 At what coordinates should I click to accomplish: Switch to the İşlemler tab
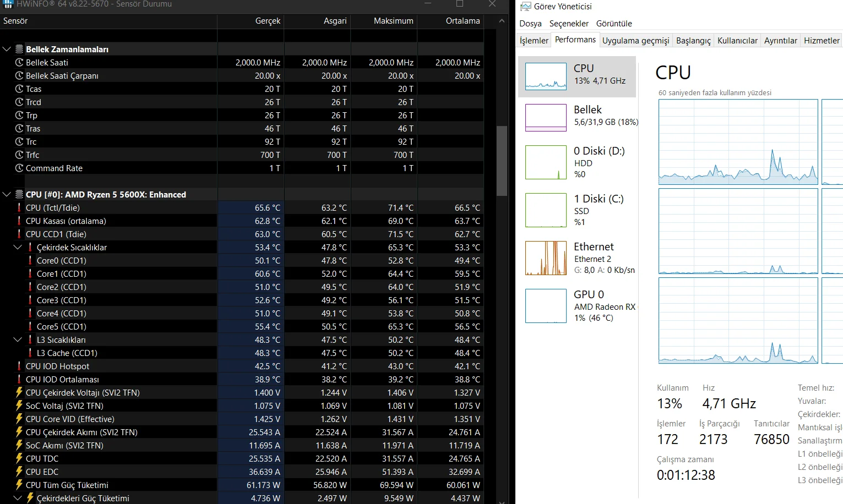(x=534, y=40)
